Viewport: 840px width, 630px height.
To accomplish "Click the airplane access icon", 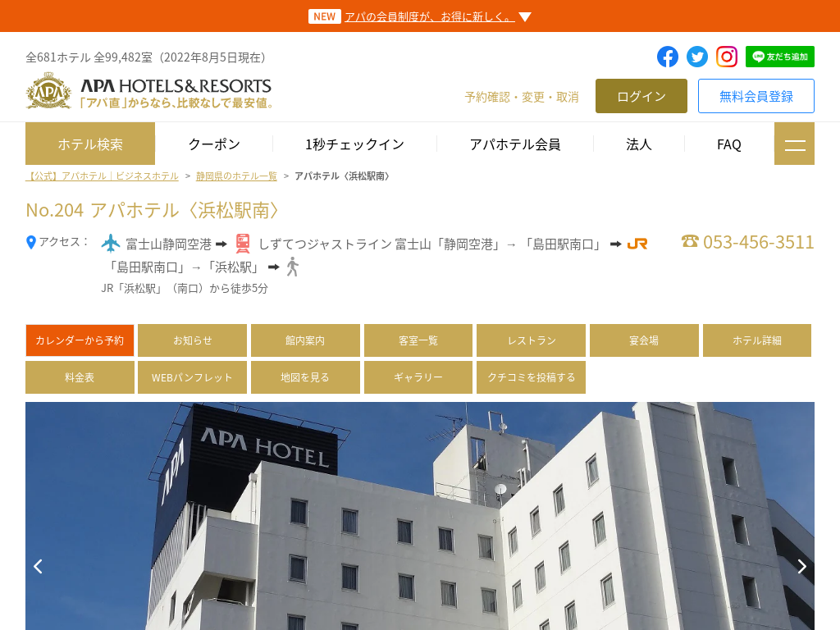I will pyautogui.click(x=111, y=243).
